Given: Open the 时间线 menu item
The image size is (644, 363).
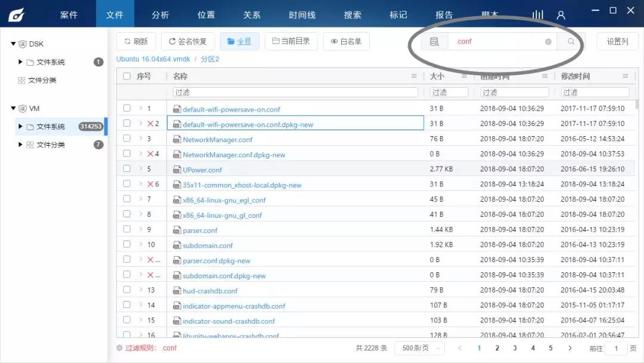Looking at the screenshot, I should click(302, 14).
